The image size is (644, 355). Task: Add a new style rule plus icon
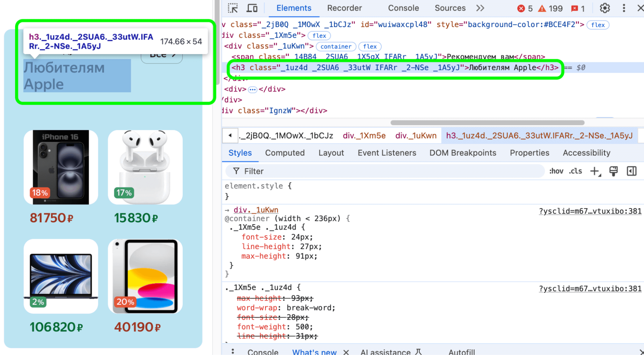[596, 171]
